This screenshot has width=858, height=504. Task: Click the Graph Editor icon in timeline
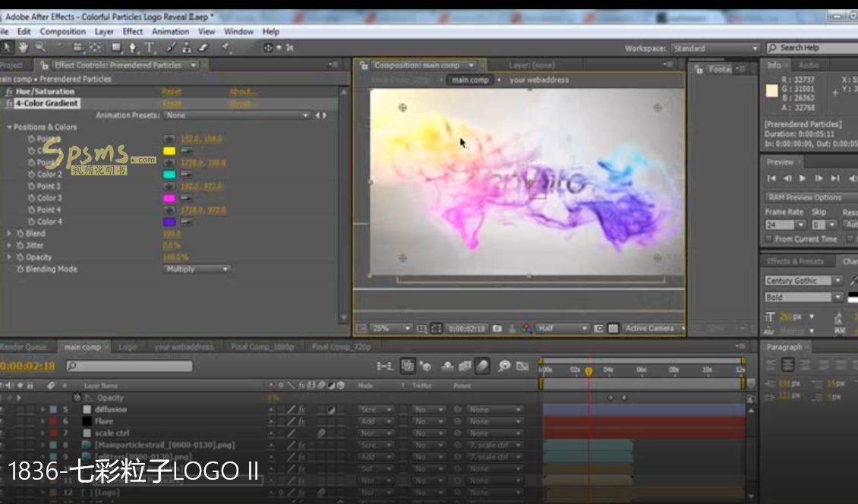(522, 366)
